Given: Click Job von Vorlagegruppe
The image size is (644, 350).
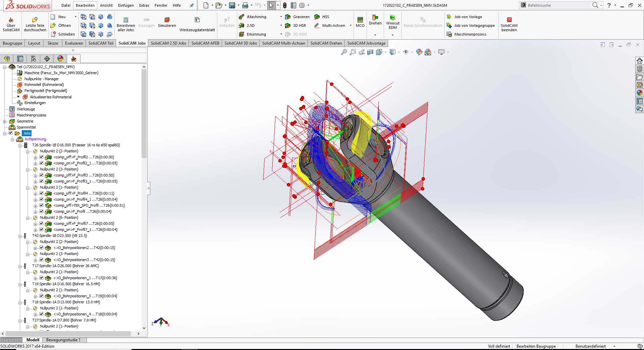Looking at the screenshot, I should (471, 26).
